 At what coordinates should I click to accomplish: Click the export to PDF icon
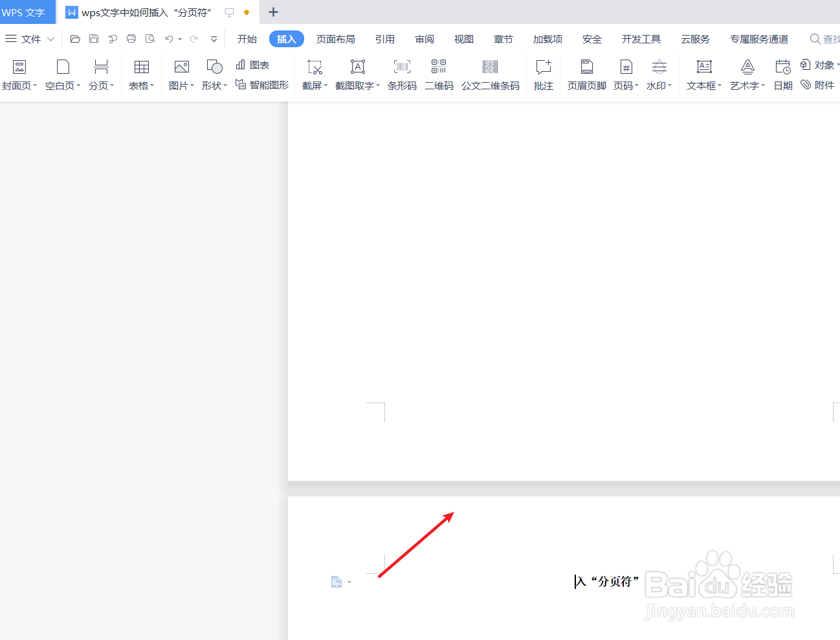coord(113,39)
